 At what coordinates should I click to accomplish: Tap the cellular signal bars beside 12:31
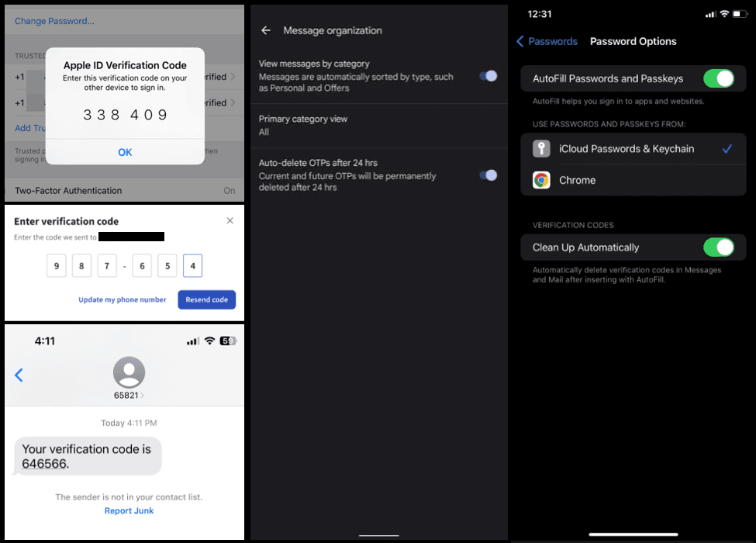[x=711, y=15]
